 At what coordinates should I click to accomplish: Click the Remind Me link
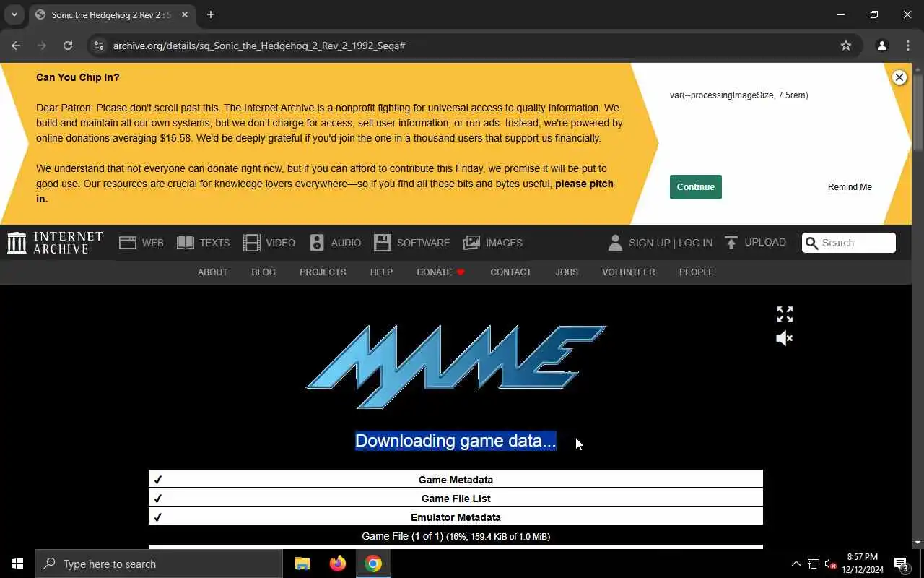850,187
